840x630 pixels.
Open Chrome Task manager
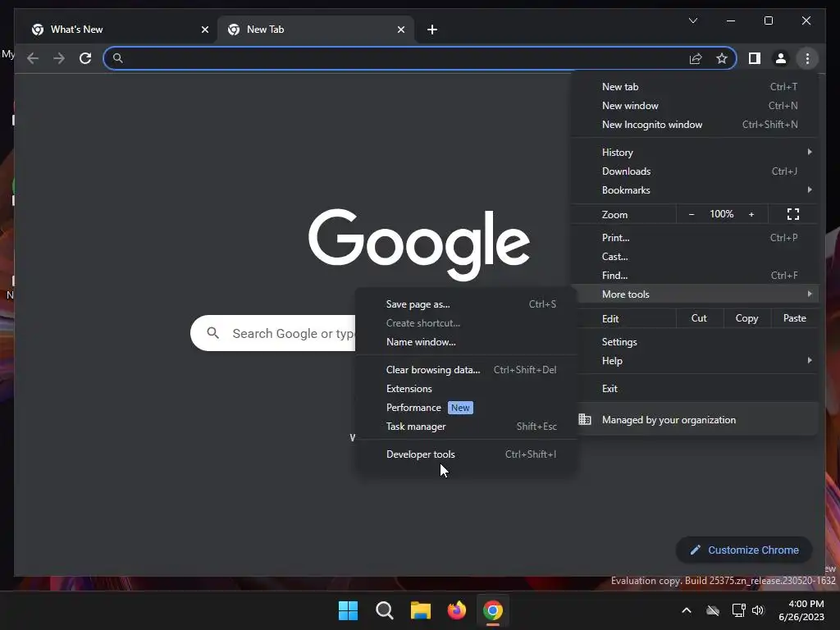coord(466,427)
